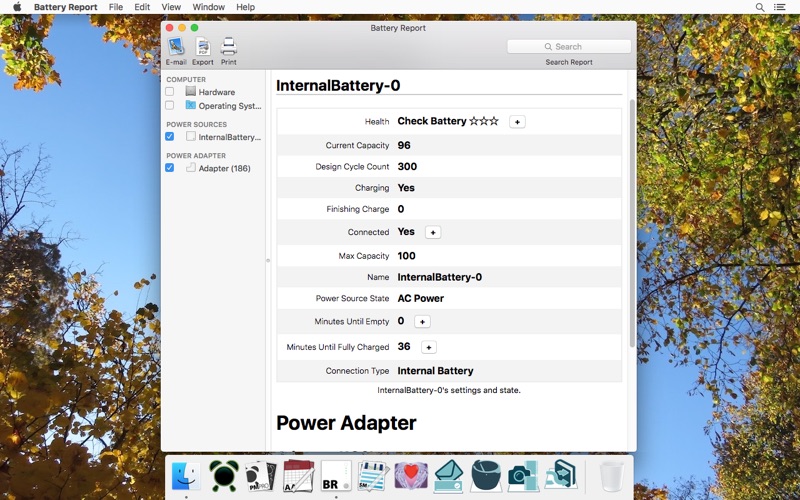Screen dimensions: 800x500
Task: Expand the Connected row details
Action: tap(433, 232)
